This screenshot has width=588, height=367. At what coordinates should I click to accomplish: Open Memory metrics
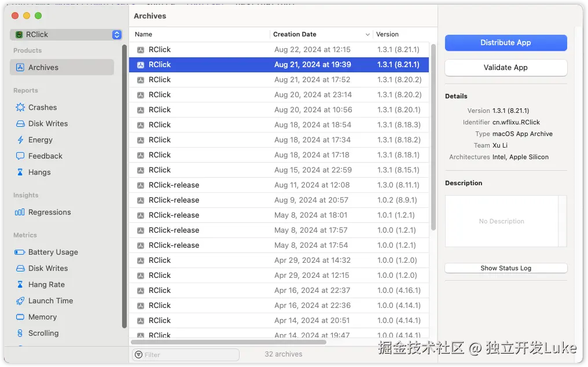pyautogui.click(x=42, y=317)
